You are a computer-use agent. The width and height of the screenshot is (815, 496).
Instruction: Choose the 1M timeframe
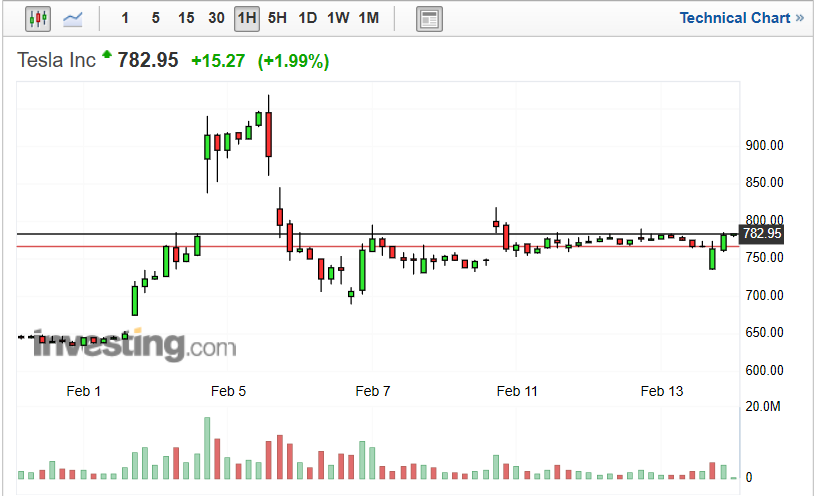click(369, 18)
